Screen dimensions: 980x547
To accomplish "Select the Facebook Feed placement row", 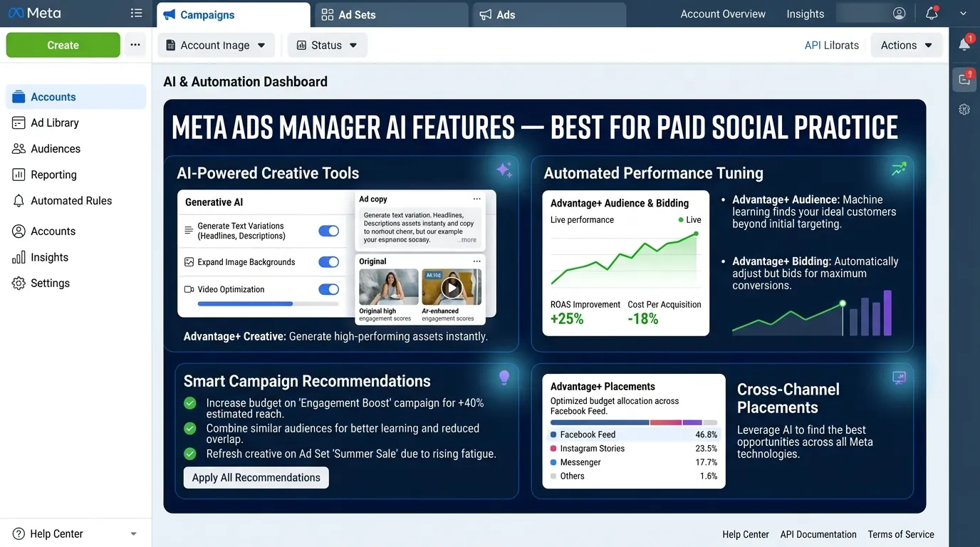I will [x=634, y=434].
